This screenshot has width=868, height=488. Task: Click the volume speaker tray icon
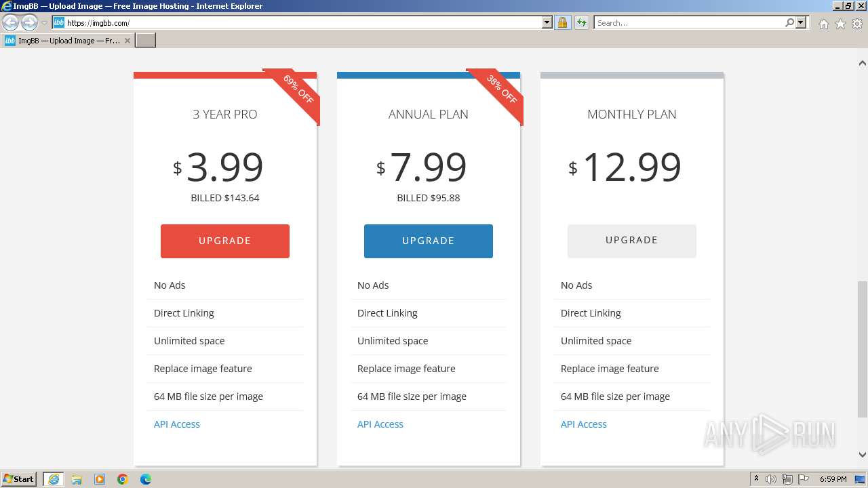pos(771,479)
